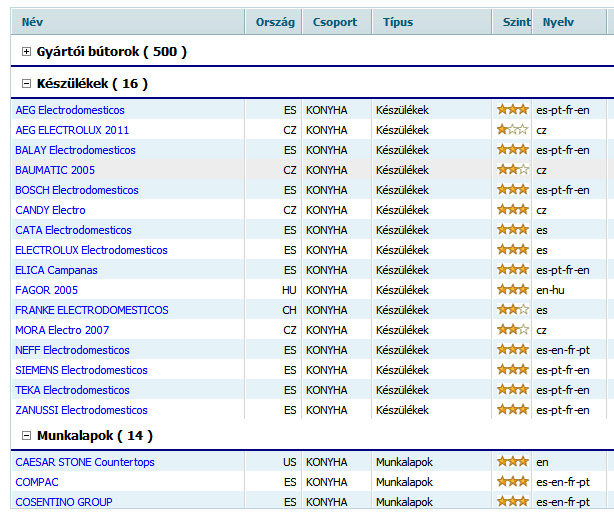614x512 pixels.
Task: Click the star rating for COMPAC
Action: (513, 481)
